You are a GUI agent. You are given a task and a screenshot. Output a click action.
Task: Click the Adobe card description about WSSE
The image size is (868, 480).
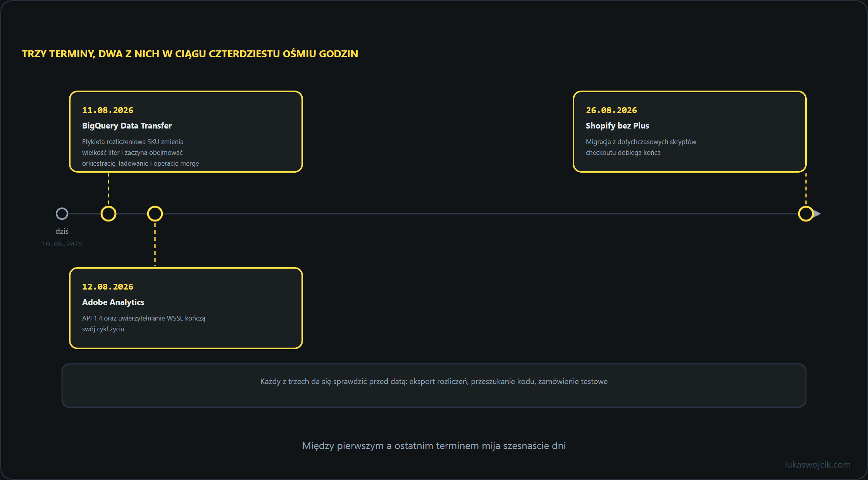pos(144,324)
